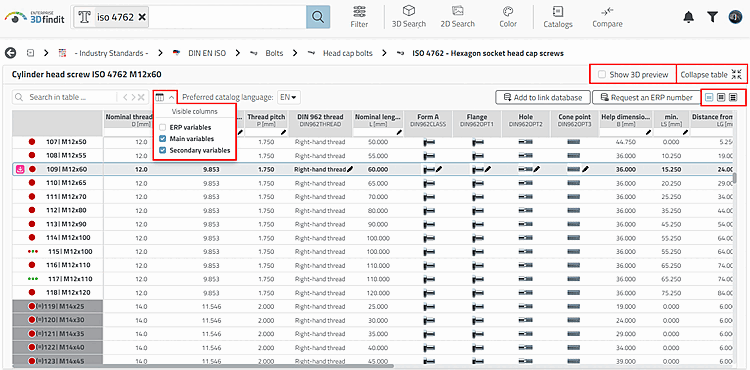Click in the Search in table field
Image resolution: width=750 pixels, height=370 pixels.
(x=65, y=98)
